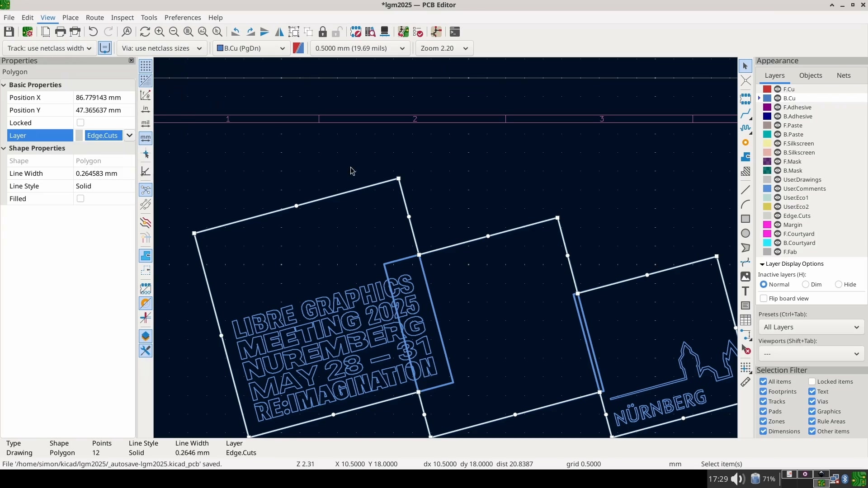Select the arrow selection tool
Viewport: 868px width, 488px height.
[x=745, y=66]
